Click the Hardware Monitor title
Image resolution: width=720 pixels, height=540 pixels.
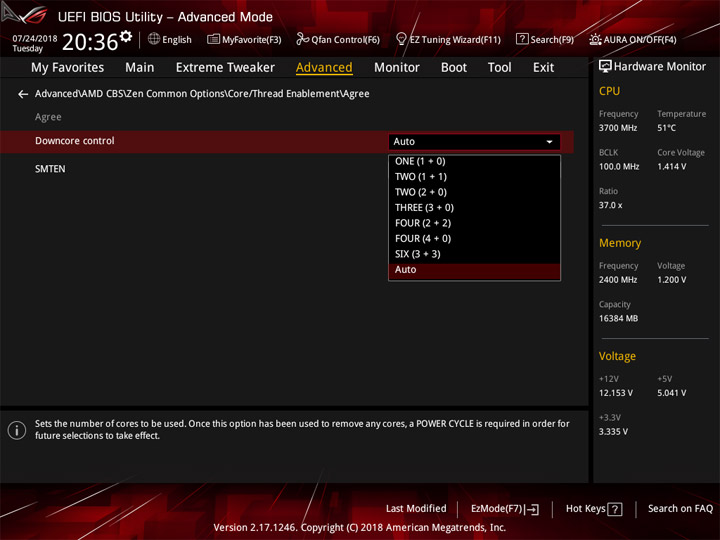pos(659,67)
